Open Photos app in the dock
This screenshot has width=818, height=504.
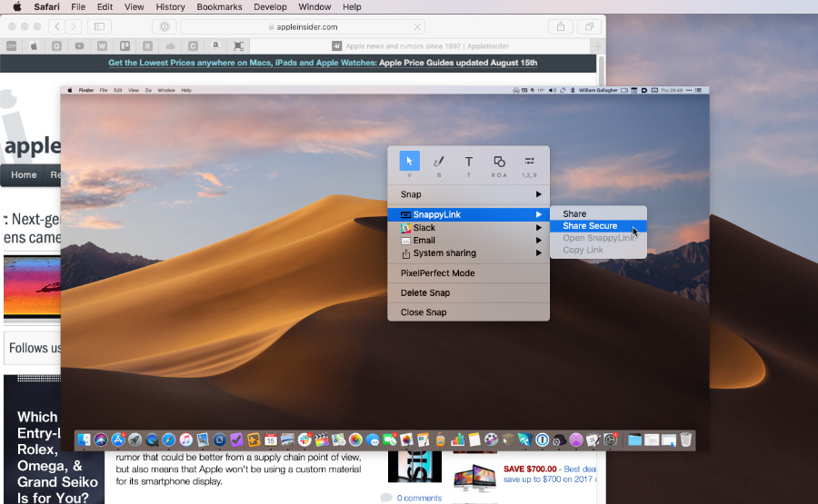[x=355, y=440]
